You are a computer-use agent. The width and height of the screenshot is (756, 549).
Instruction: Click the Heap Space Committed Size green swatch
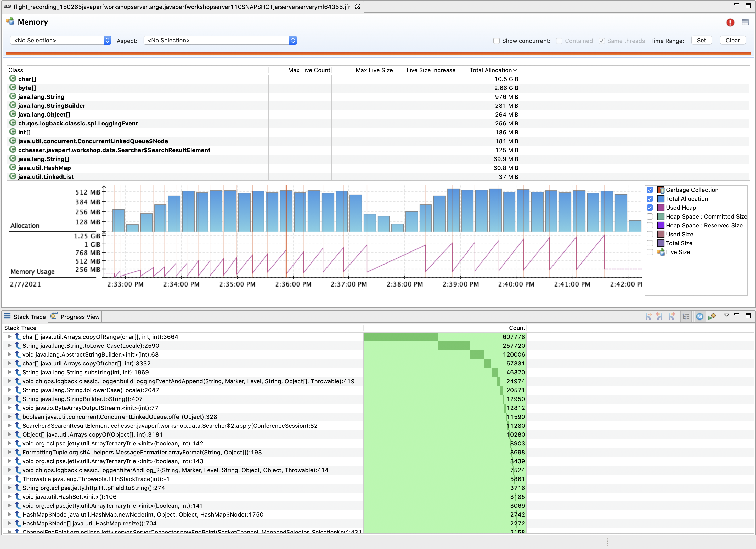click(661, 216)
